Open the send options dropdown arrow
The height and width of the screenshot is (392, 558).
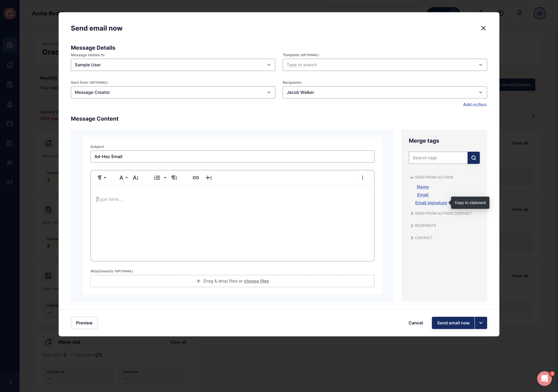tap(481, 323)
